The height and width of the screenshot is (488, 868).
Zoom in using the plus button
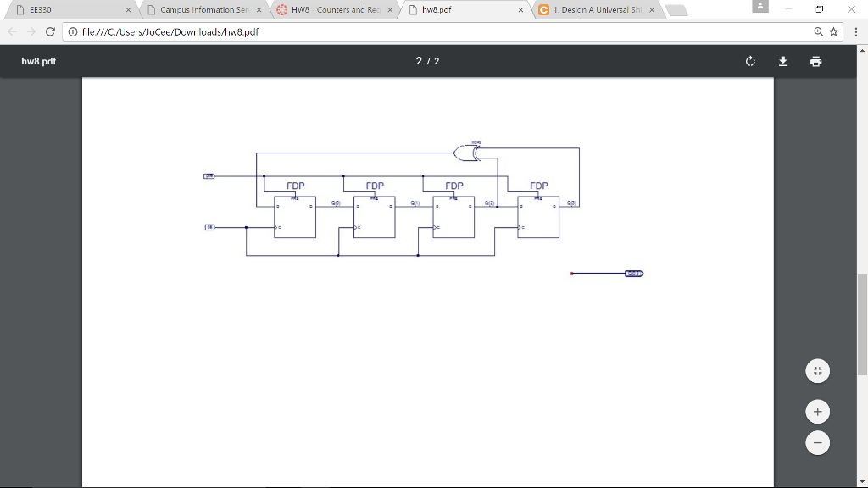click(817, 411)
